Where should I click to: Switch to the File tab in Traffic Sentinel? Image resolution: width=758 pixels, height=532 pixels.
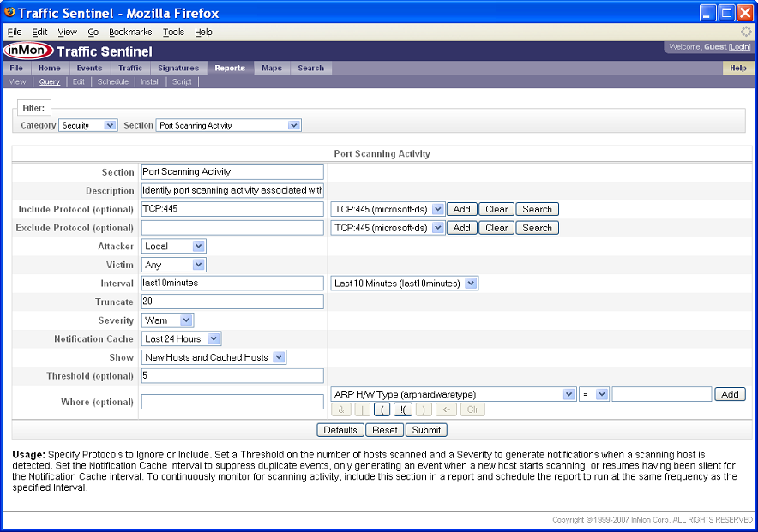coord(16,68)
